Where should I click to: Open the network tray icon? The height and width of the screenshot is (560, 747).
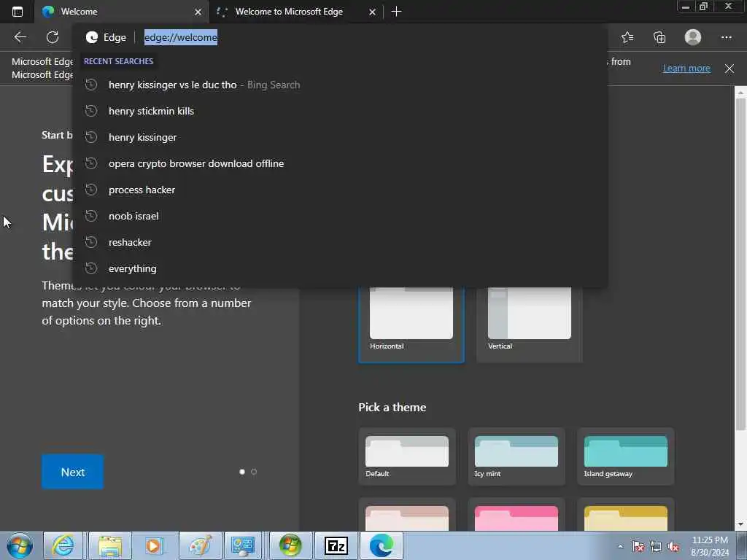pos(656,547)
